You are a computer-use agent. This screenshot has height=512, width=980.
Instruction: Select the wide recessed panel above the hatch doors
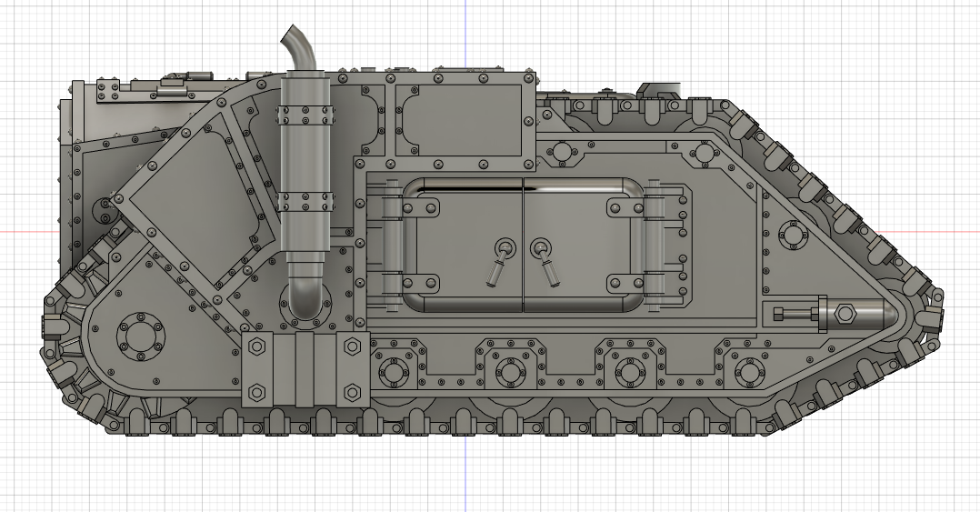tap(463, 120)
